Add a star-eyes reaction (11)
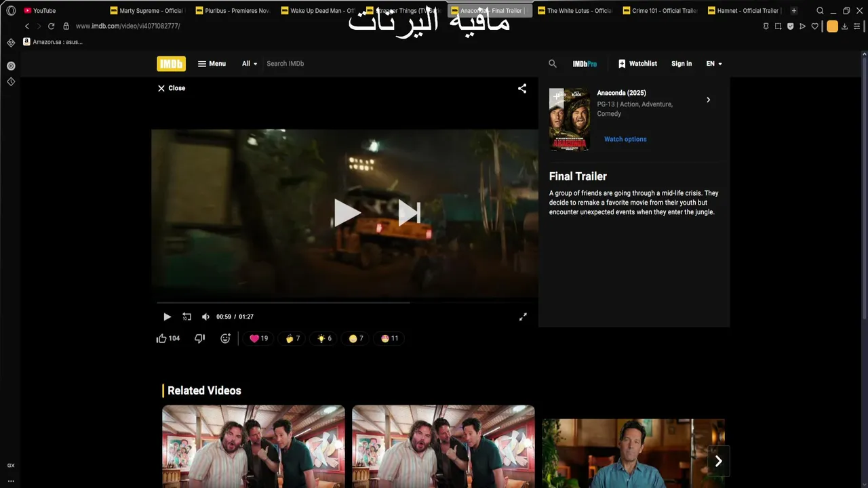The width and height of the screenshot is (868, 488). [389, 338]
